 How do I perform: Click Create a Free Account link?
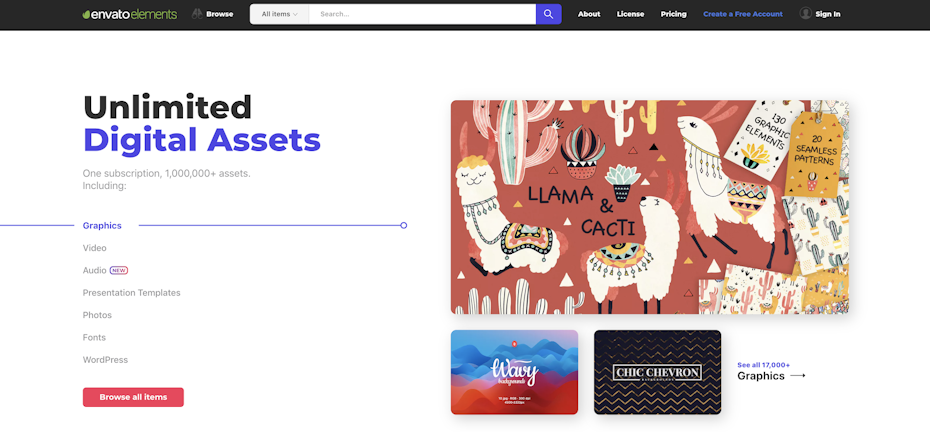tap(743, 14)
